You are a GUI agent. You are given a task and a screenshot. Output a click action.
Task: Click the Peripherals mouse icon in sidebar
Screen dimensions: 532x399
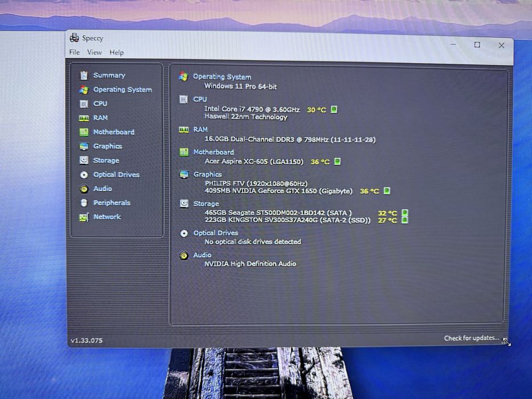click(84, 203)
